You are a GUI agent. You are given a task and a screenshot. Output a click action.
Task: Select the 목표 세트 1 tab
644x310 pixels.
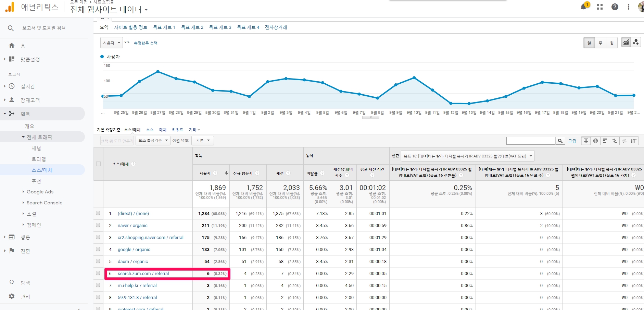(x=164, y=27)
